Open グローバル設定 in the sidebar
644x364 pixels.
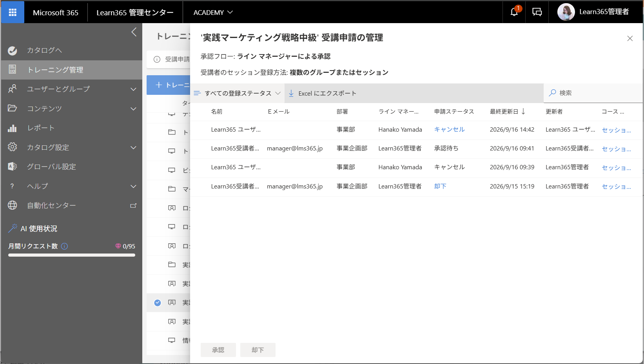click(x=51, y=167)
